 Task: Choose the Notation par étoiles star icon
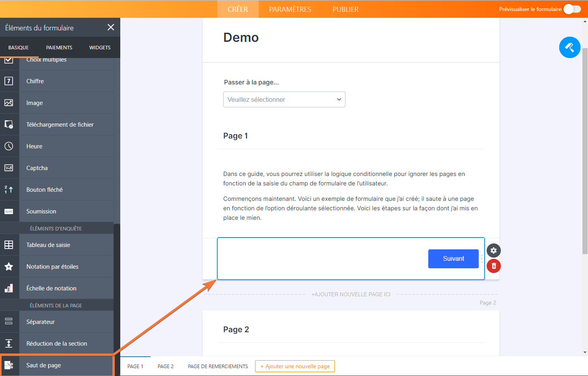[9, 267]
